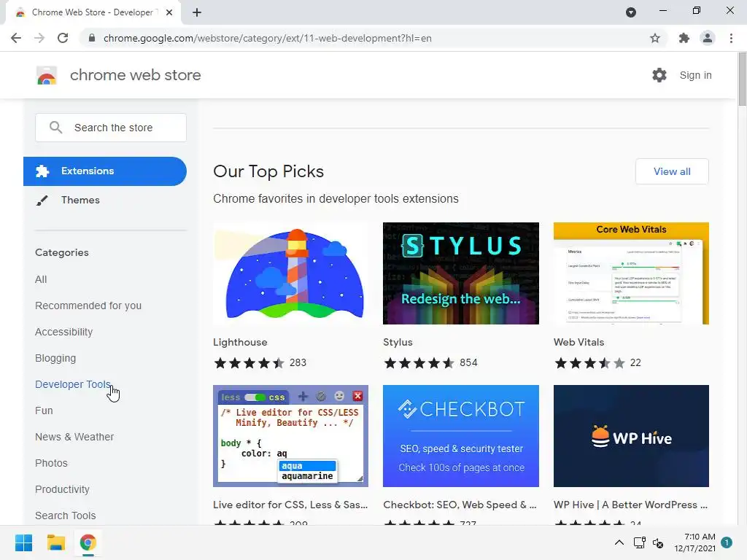The image size is (747, 560).
Task: Open the Live editor for CSS thumbnail
Action: point(290,436)
